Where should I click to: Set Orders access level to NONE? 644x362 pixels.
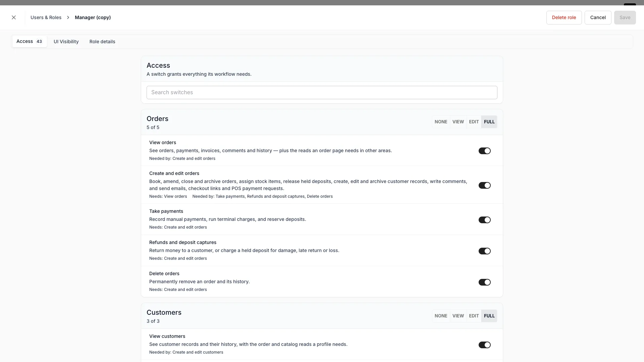coord(441,122)
